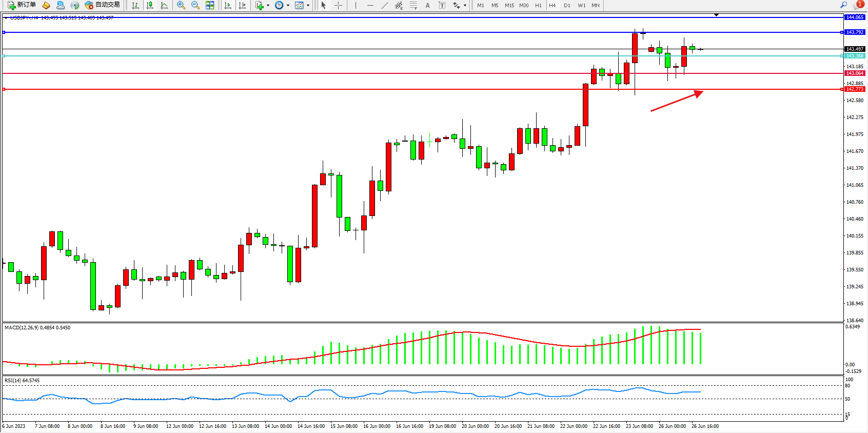Toggle AutoTrading (自动交易) button
Viewport: 868px width, 433px height.
[x=103, y=5]
